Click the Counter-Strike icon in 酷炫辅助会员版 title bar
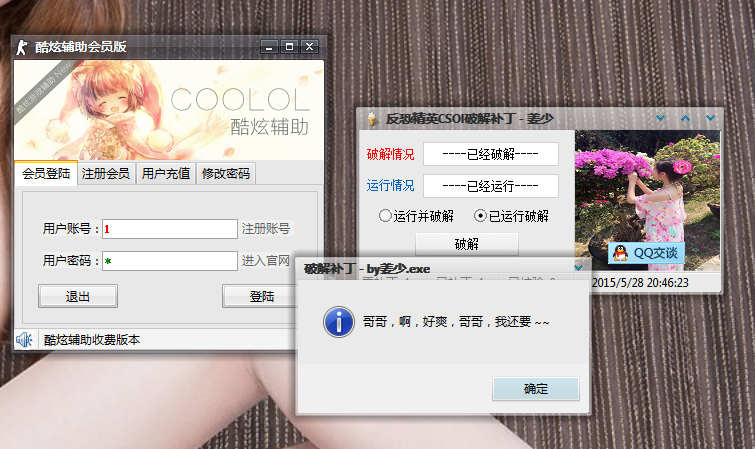 click(x=23, y=47)
